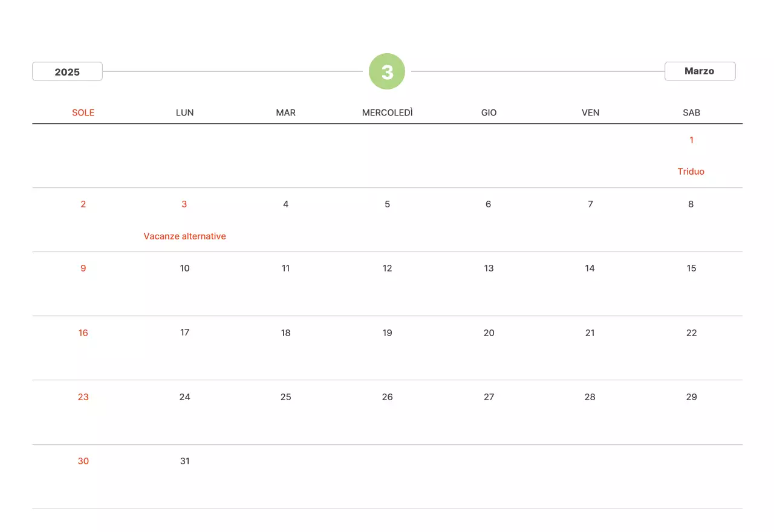Click day 26 in the calendar
Screen dimensions: 774x532
(x=387, y=397)
